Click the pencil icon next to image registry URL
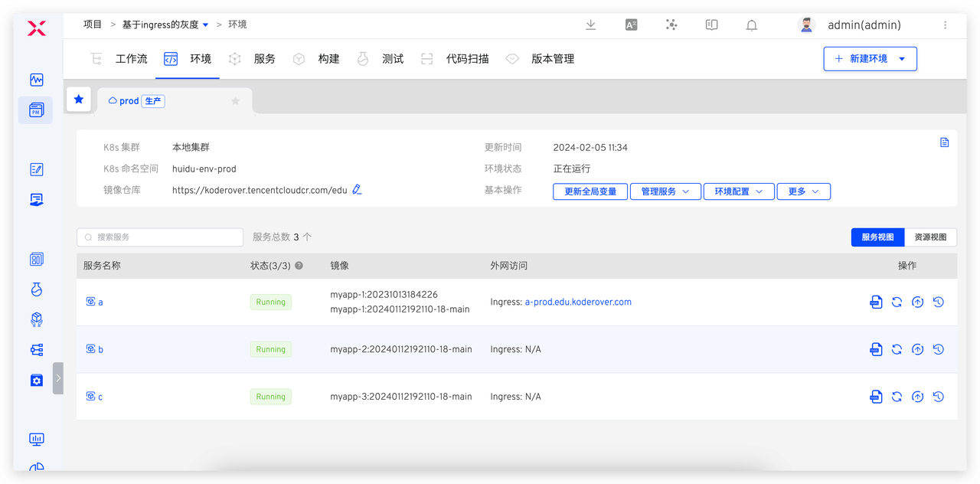The width and height of the screenshot is (980, 484). point(357,189)
